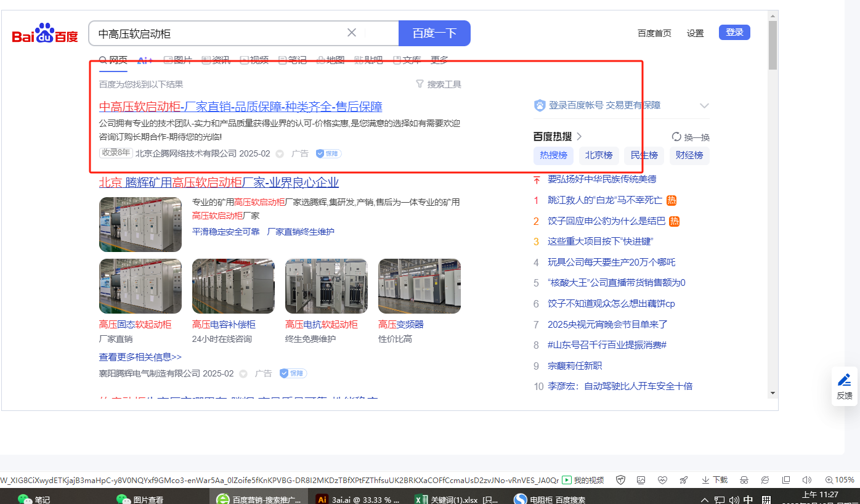Switch to the 资讯 search tab
This screenshot has height=504, width=860.
[x=216, y=60]
